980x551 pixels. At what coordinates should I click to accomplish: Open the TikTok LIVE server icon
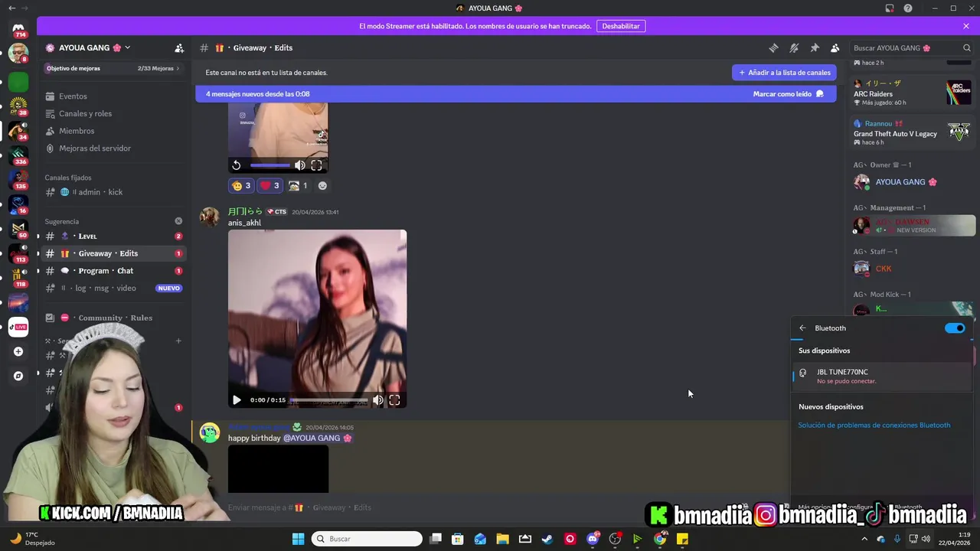pos(18,327)
